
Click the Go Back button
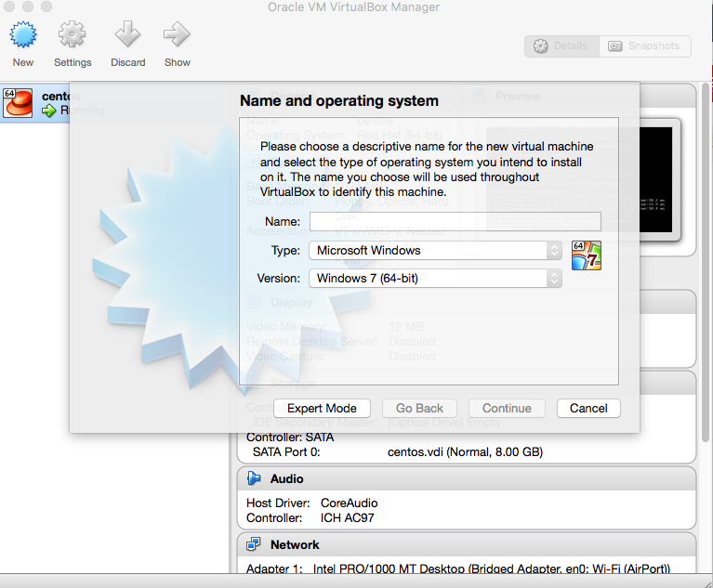point(419,408)
